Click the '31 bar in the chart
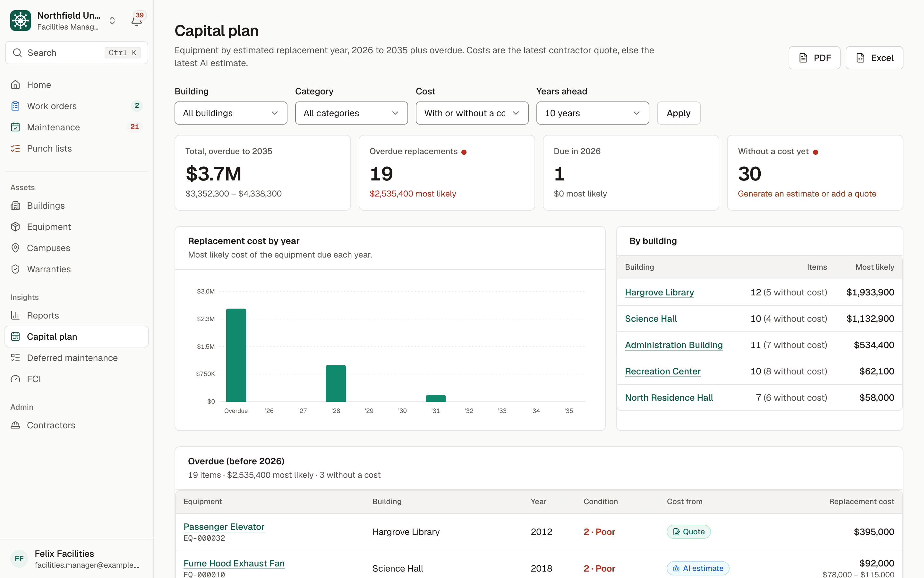This screenshot has height=578, width=924. (x=436, y=398)
